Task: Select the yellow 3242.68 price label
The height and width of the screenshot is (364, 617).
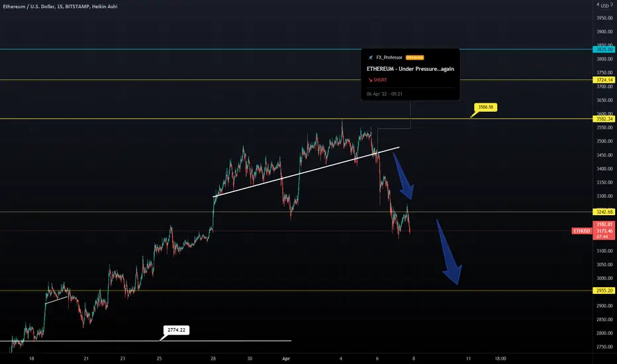Action: (x=604, y=212)
